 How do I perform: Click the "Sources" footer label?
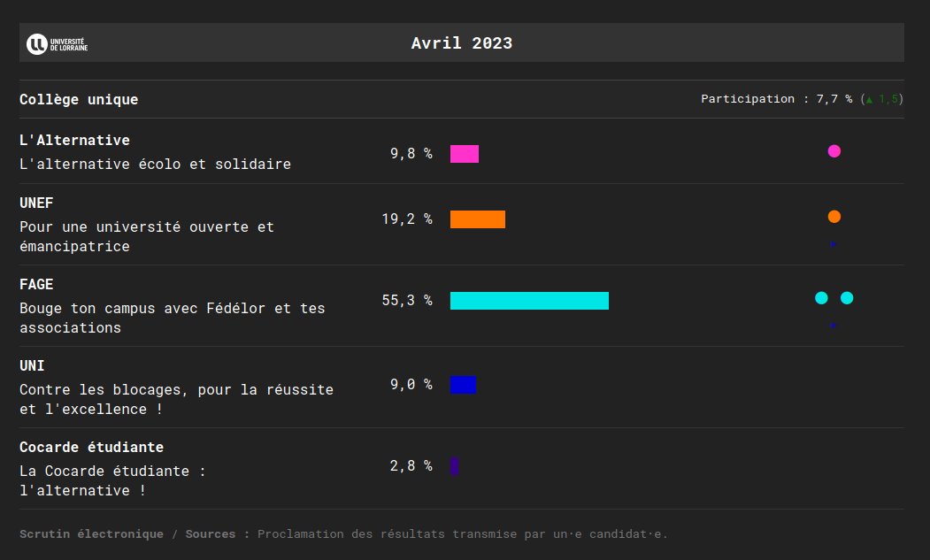pyautogui.click(x=210, y=533)
